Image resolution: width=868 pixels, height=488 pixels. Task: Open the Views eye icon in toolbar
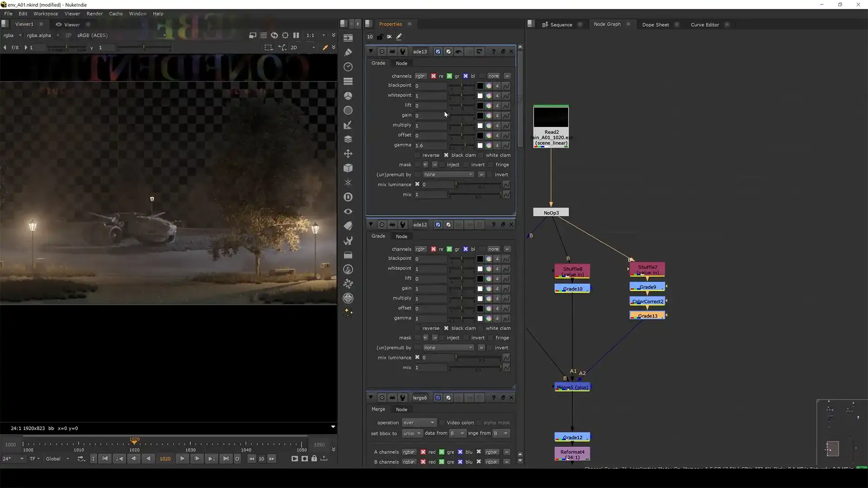tap(348, 211)
